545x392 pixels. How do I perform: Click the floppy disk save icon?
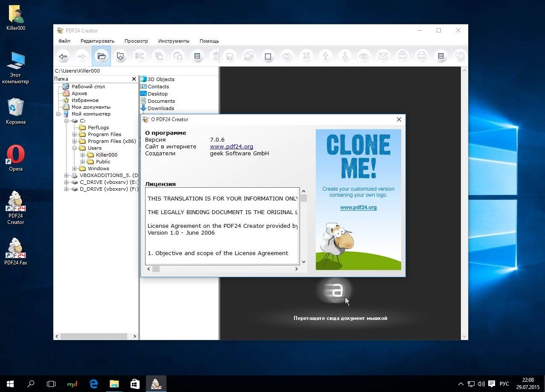tap(230, 56)
